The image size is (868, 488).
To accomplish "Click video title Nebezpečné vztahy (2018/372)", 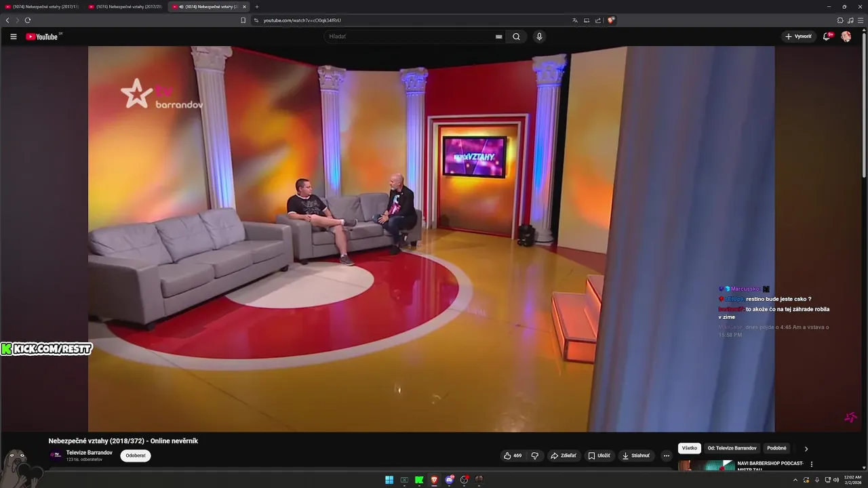I will pos(123,441).
